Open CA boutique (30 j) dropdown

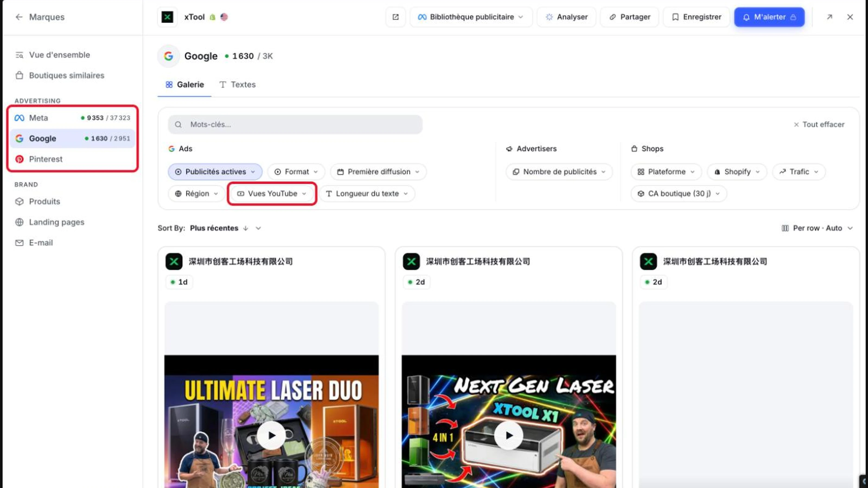click(x=679, y=194)
